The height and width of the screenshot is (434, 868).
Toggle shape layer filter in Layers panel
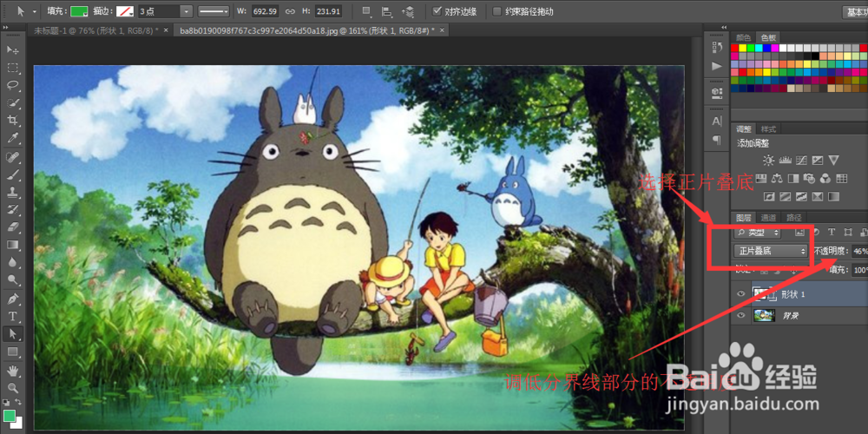pyautogui.click(x=847, y=232)
